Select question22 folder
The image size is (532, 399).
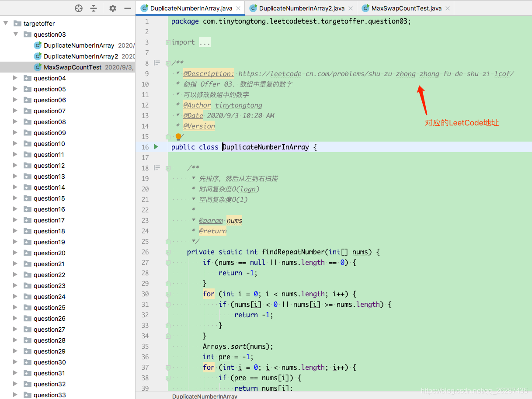pos(49,275)
